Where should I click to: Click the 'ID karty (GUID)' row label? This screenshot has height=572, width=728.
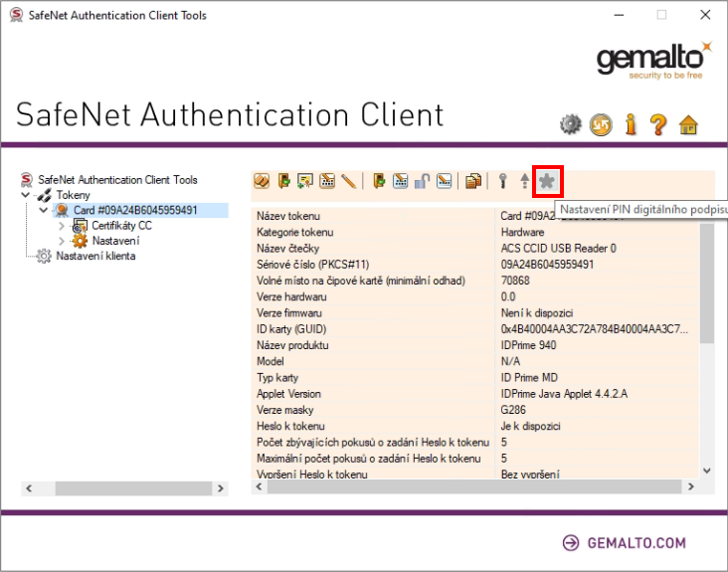click(291, 329)
